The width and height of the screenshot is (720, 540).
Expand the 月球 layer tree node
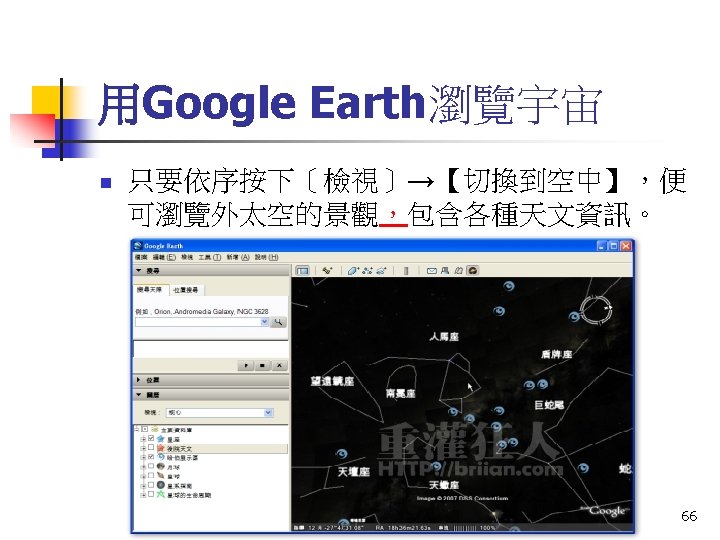click(x=143, y=467)
